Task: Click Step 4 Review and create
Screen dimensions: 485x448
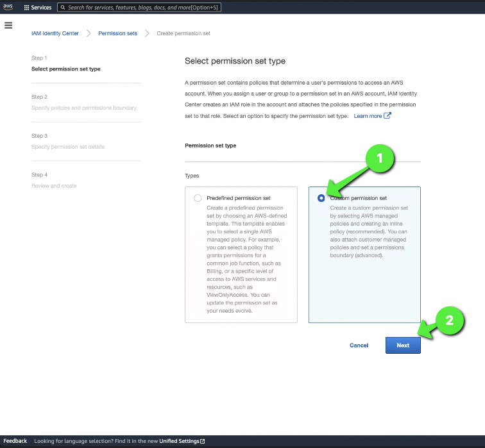Action: coord(54,180)
